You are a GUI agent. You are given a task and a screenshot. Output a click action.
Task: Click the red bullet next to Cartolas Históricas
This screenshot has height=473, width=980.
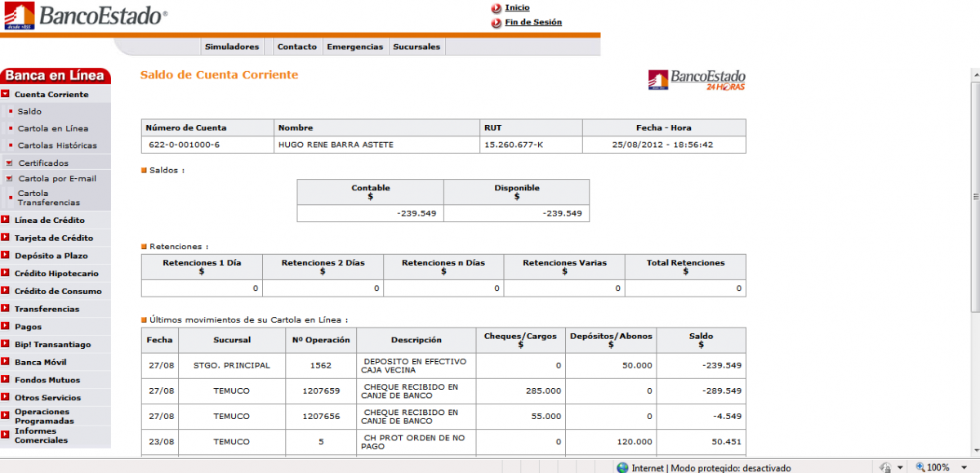tap(11, 145)
